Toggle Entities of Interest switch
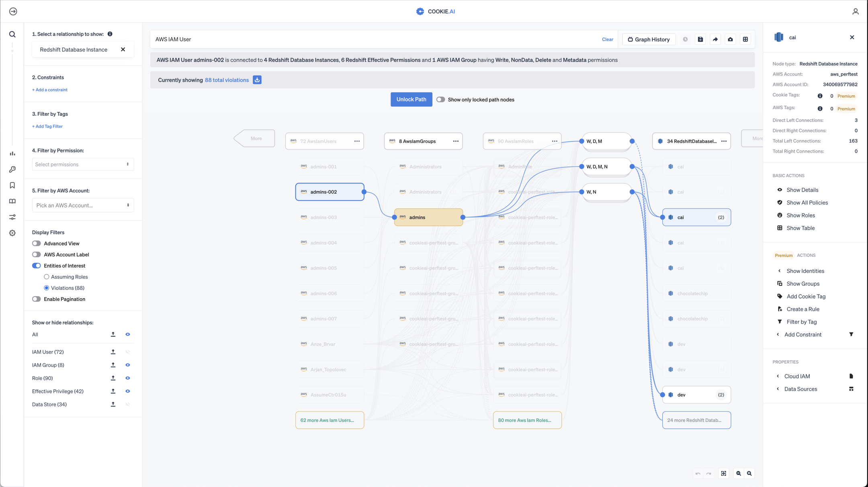 pyautogui.click(x=37, y=266)
